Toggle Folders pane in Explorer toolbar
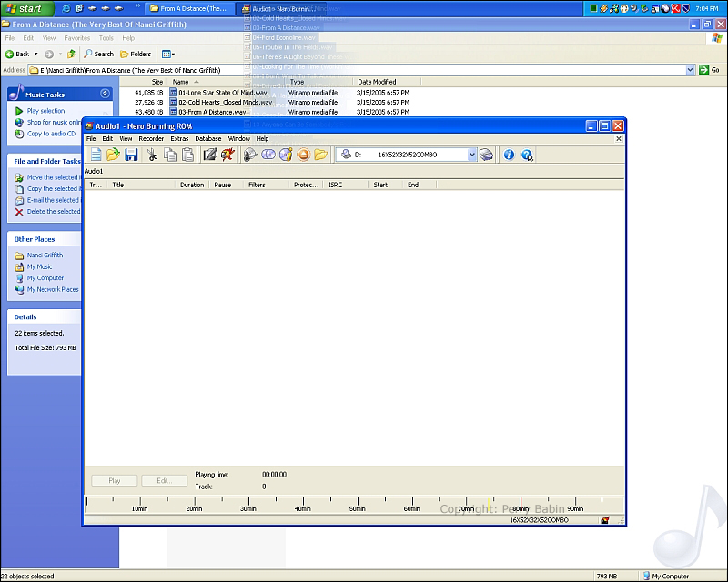 coord(136,54)
